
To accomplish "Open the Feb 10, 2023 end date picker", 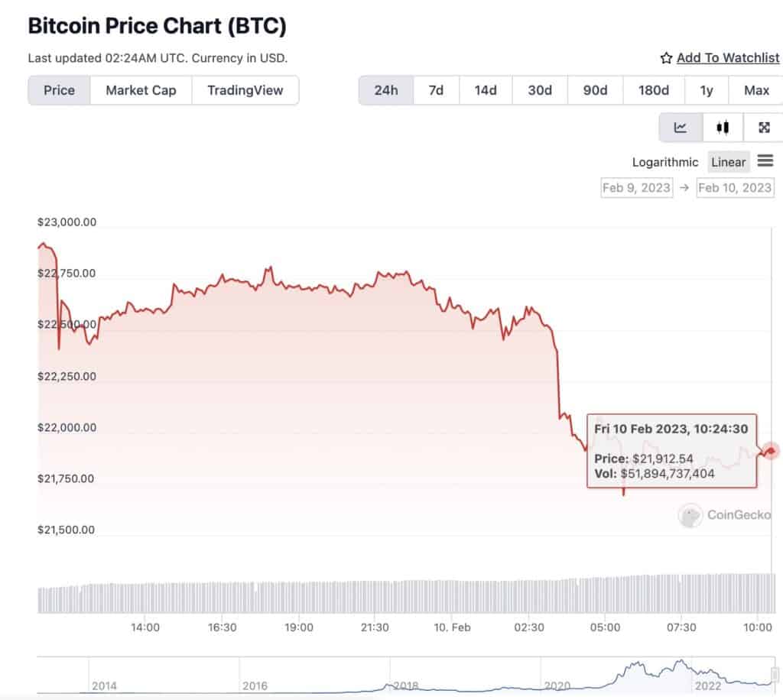I will coord(735,187).
